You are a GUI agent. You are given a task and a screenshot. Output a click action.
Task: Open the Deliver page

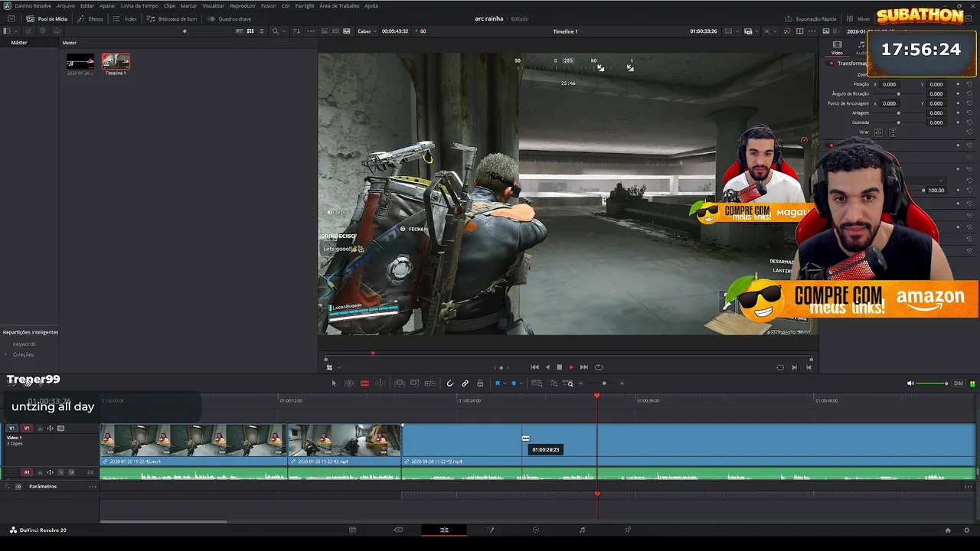tap(628, 530)
